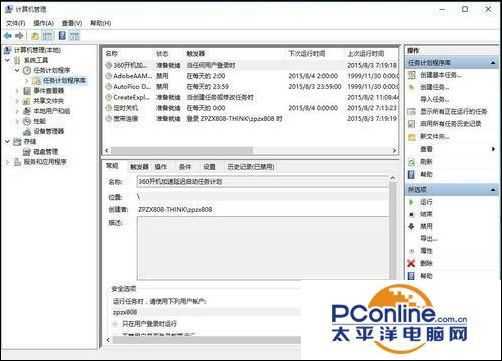Select 任务计划程序库 in the console tree
The width and height of the screenshot is (502, 361).
click(64, 81)
